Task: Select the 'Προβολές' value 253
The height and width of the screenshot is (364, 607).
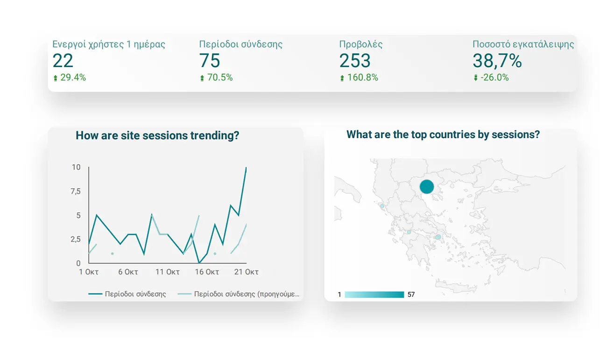Action: 355,61
